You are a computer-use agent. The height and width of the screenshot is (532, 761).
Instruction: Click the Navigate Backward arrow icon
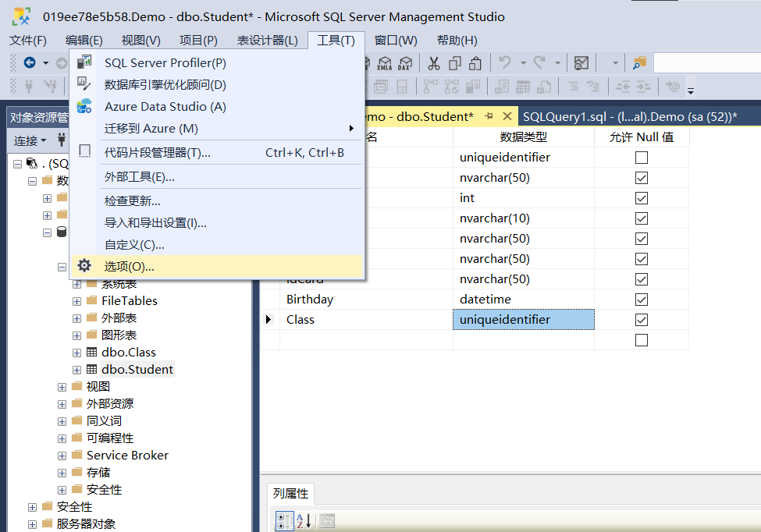point(30,62)
